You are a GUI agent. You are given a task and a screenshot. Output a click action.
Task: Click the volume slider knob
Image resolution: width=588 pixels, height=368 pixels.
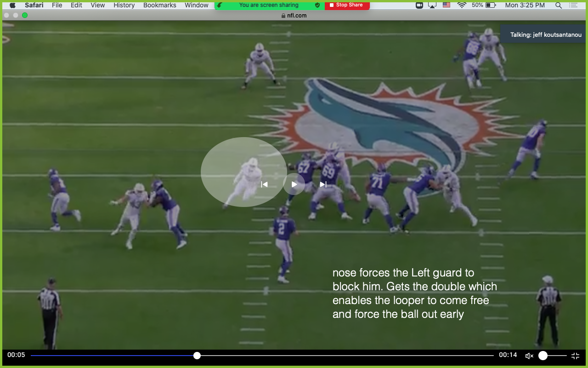[x=543, y=356]
